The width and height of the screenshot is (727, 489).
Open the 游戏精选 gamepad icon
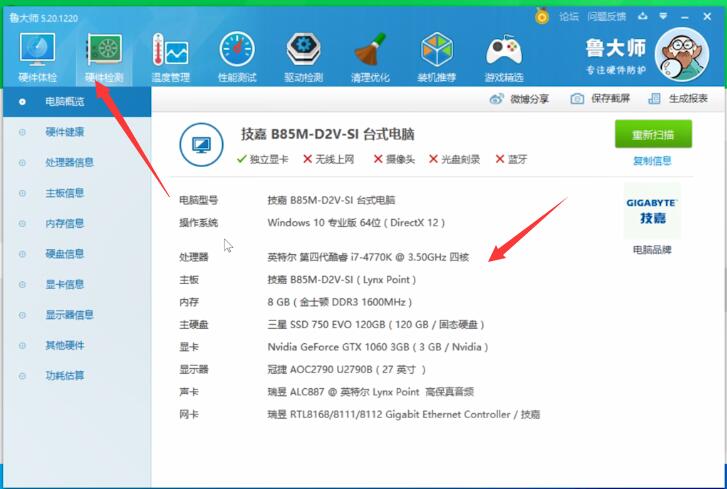(x=504, y=57)
